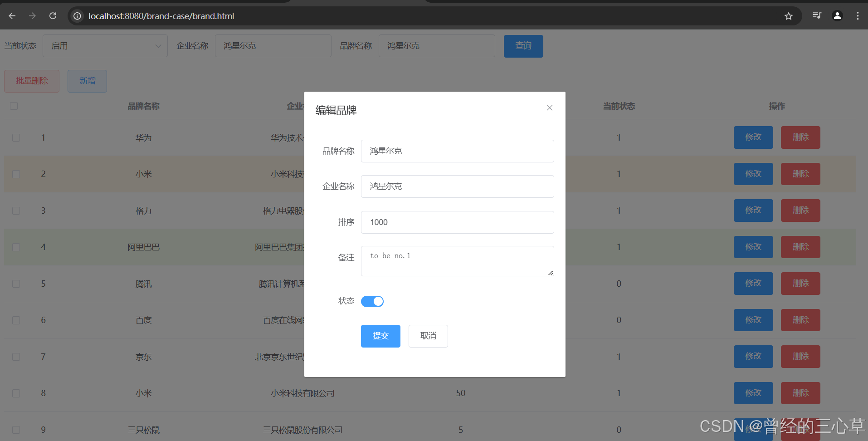Screen dimensions: 868x441
Task: Click the 三只松鼠股份有限公司 cell
Action: click(302, 430)
